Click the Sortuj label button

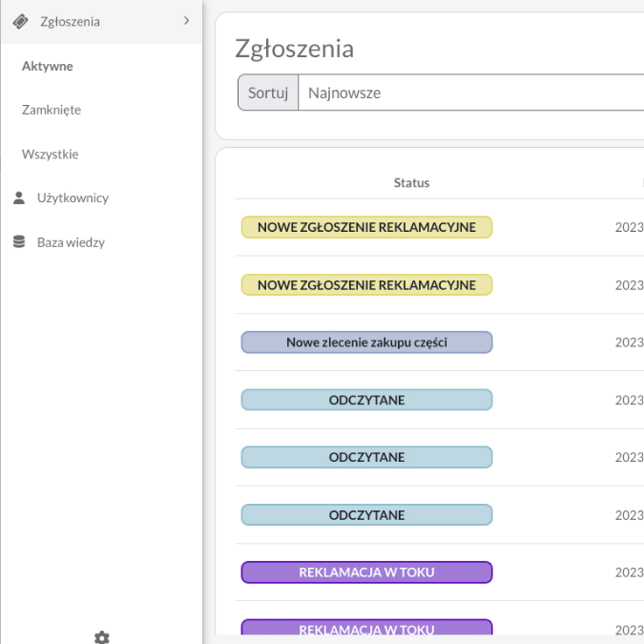point(267,93)
